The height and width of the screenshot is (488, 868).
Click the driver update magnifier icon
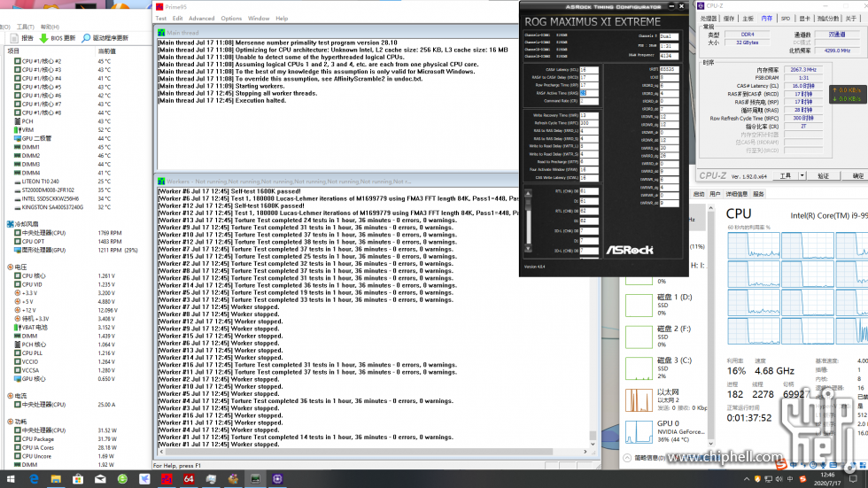tap(86, 38)
